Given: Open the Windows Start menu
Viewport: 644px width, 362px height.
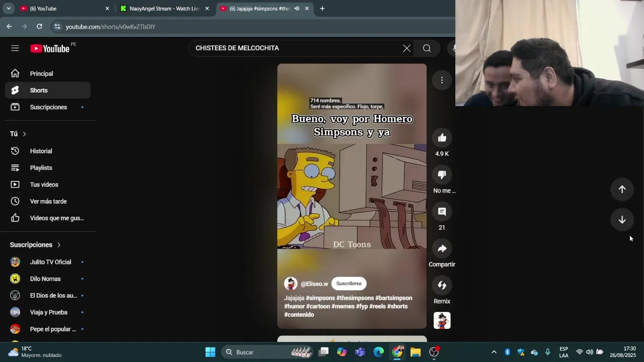Looking at the screenshot, I should (x=210, y=352).
